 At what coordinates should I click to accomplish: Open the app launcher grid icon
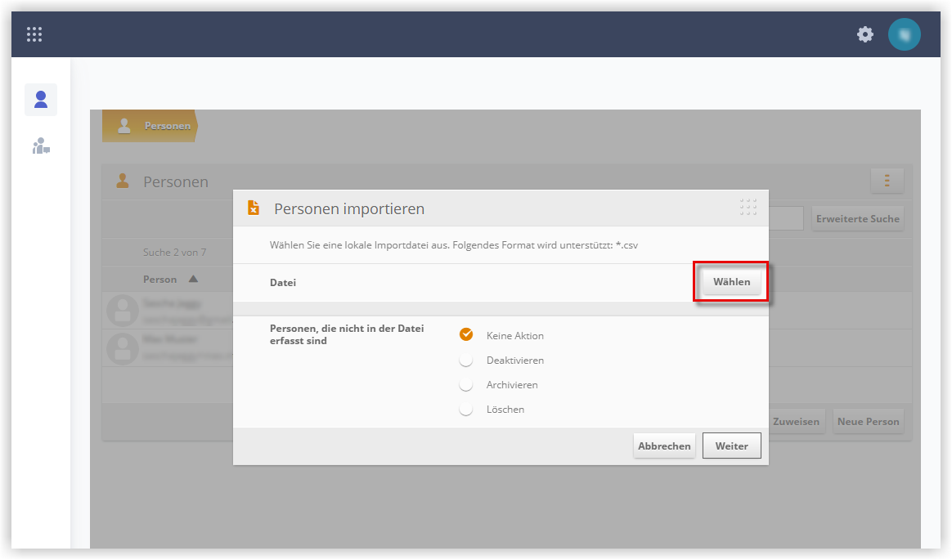[x=34, y=34]
